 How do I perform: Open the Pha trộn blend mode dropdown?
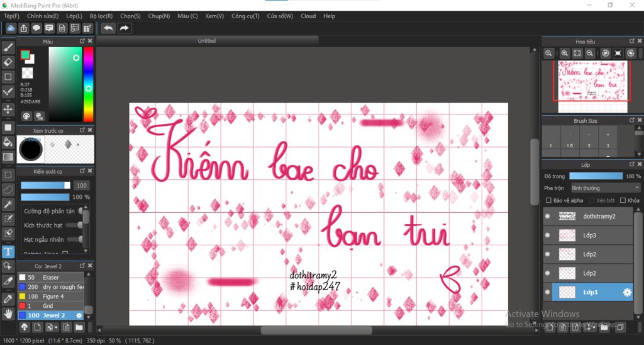[x=606, y=188]
